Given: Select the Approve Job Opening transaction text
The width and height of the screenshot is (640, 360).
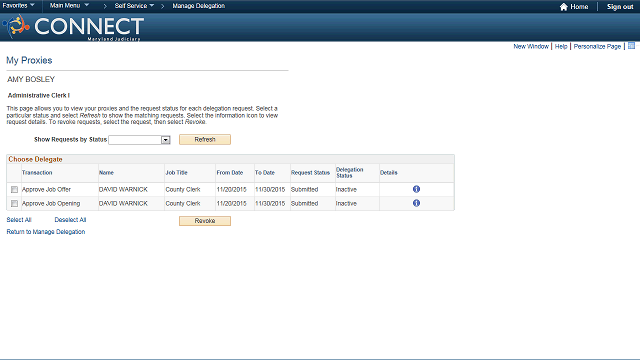Looking at the screenshot, I should (51, 203).
